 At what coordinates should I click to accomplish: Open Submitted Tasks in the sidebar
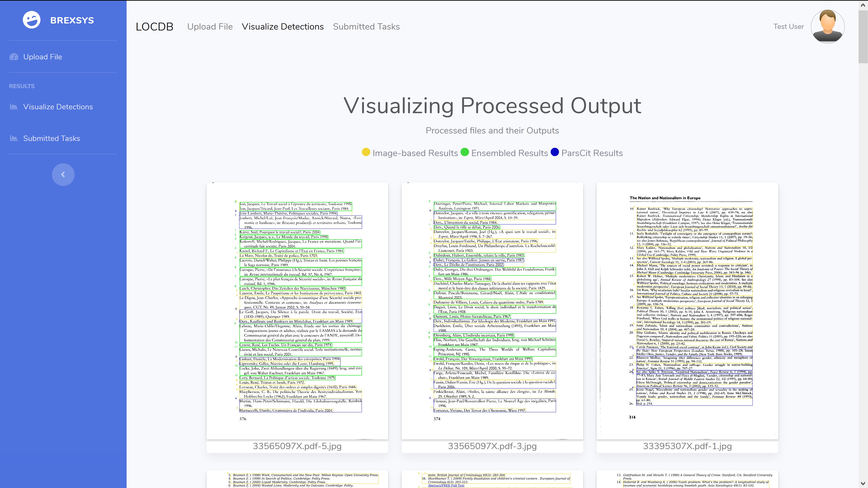tap(52, 138)
